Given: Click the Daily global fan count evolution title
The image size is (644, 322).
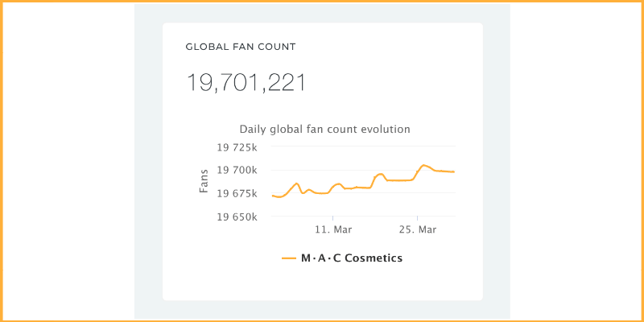Looking at the screenshot, I should click(x=325, y=130).
